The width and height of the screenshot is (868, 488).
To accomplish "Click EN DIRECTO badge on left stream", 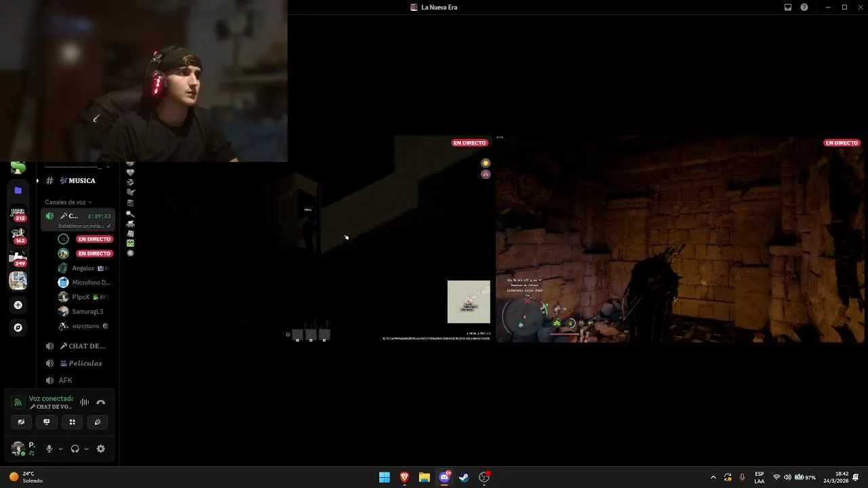I will click(x=469, y=143).
